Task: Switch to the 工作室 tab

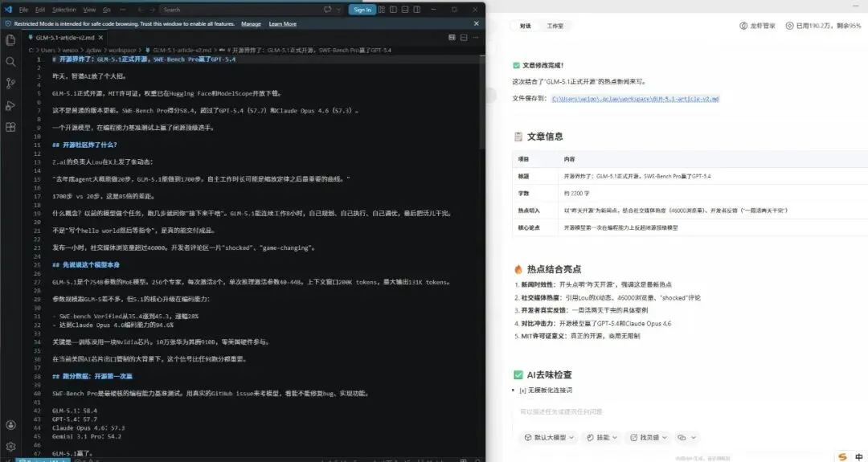Action: point(555,26)
